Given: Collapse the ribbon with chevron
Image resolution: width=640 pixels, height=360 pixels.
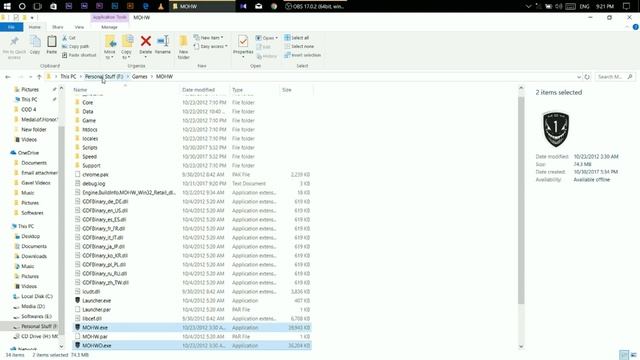Looking at the screenshot, I should click(627, 27).
